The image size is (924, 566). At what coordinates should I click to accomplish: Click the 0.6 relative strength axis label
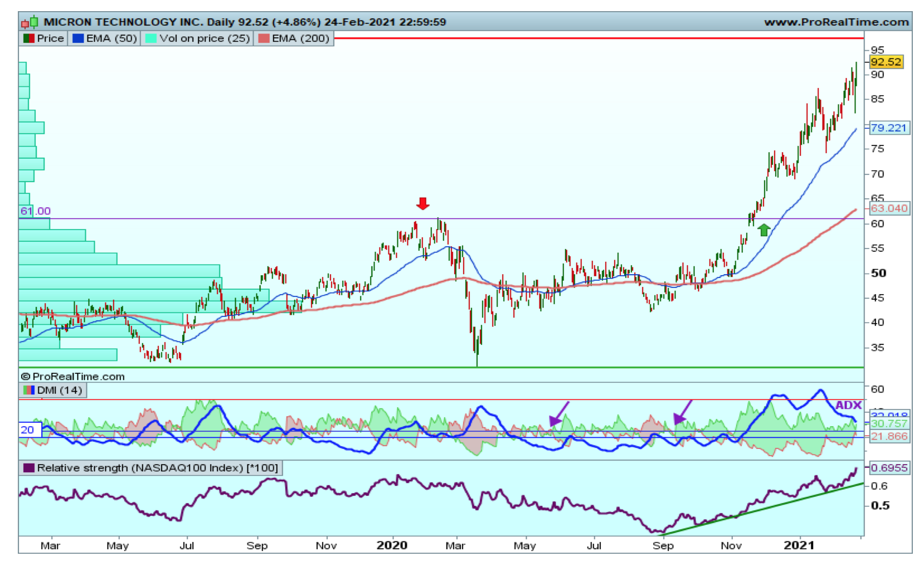pyautogui.click(x=879, y=486)
